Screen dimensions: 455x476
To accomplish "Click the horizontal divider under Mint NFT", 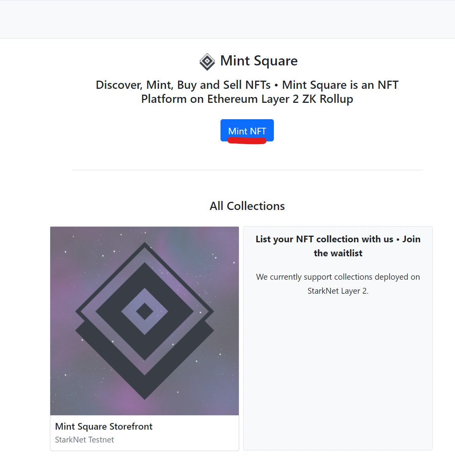I will click(247, 169).
